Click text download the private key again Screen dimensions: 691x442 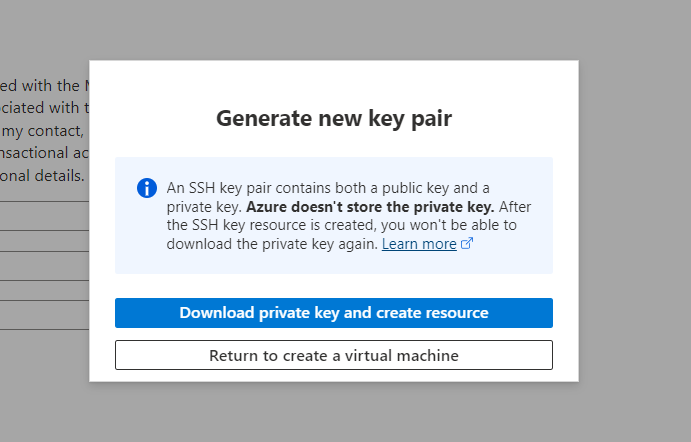[x=272, y=244]
